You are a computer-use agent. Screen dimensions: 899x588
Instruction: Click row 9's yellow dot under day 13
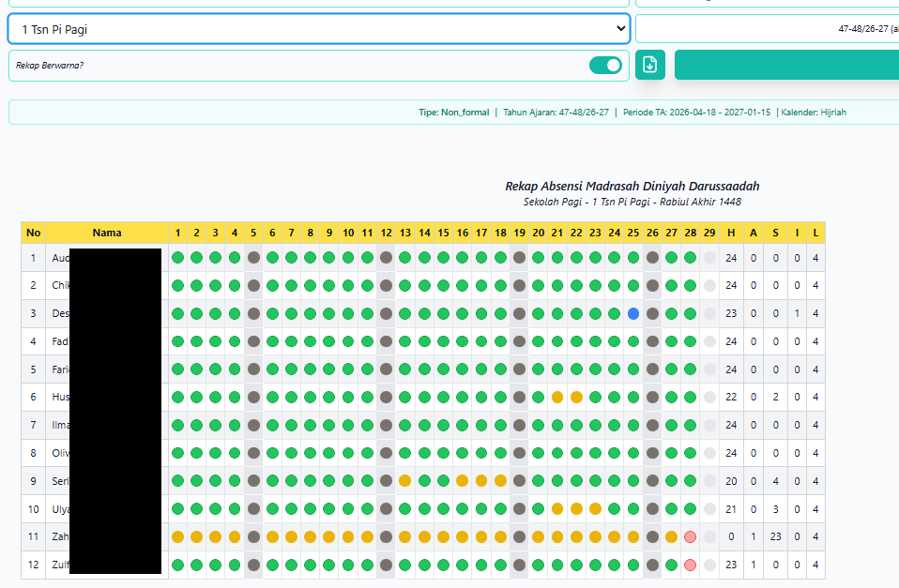click(x=404, y=481)
